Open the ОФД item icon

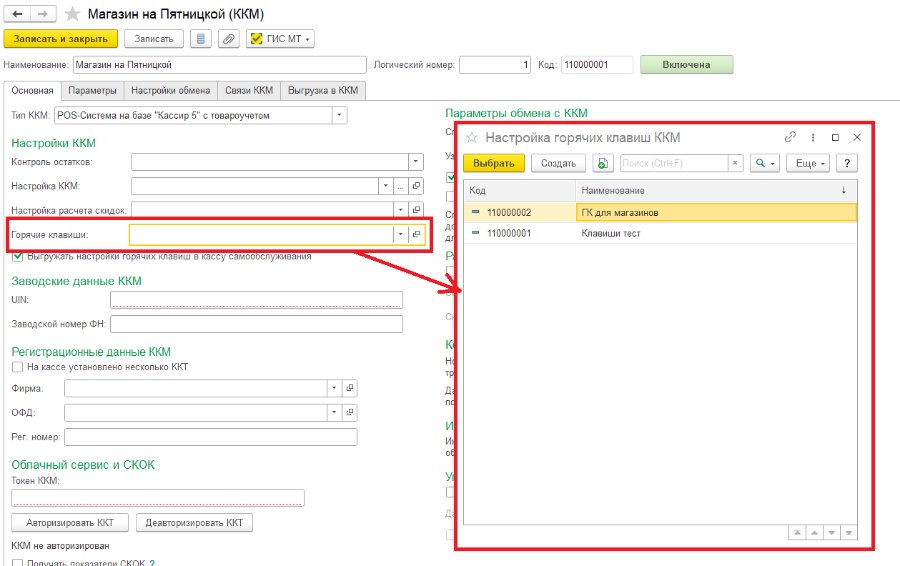coord(350,412)
